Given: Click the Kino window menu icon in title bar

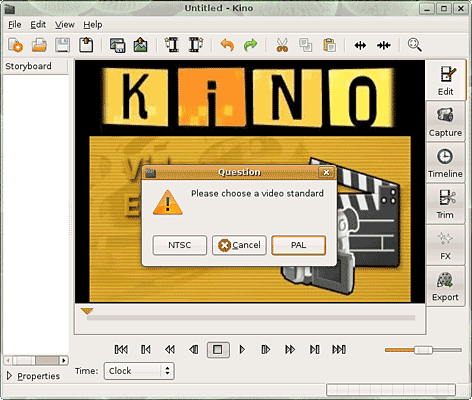Looking at the screenshot, I should [10, 9].
